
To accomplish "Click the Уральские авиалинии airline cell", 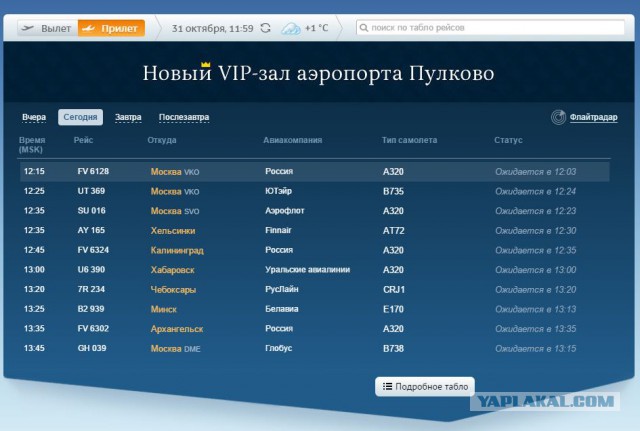I will point(307,270).
